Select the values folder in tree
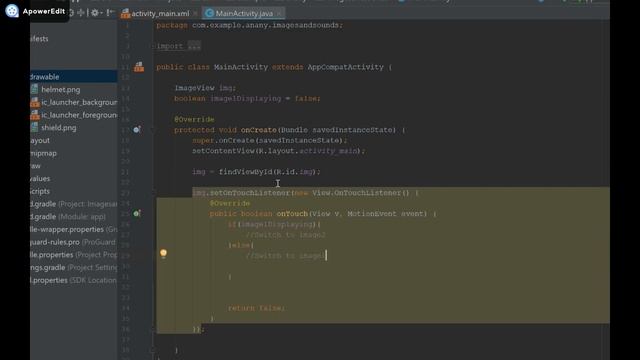Viewport: 640px width, 360px height. 40,178
